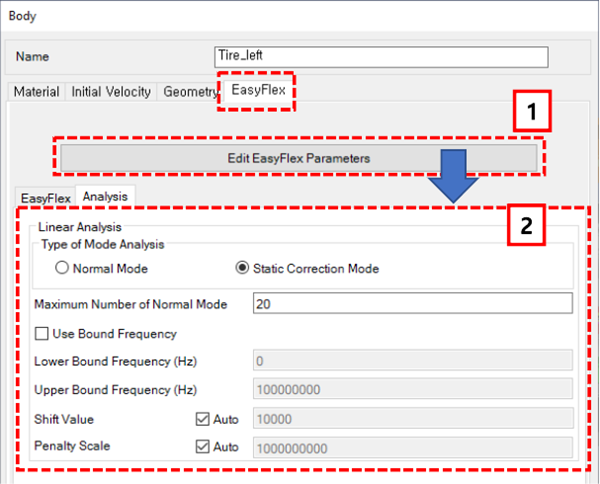Screen dimensions: 600x484
Task: Click the Name field containing Tire_left
Action: click(381, 57)
